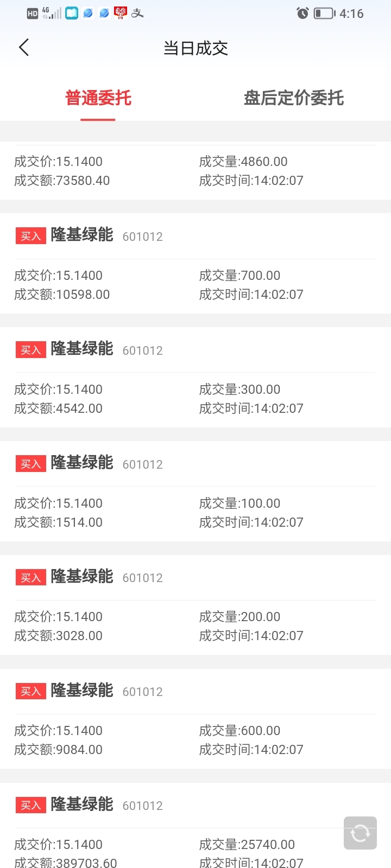Tap the red notification app icon
The image size is (391, 868).
121,13
